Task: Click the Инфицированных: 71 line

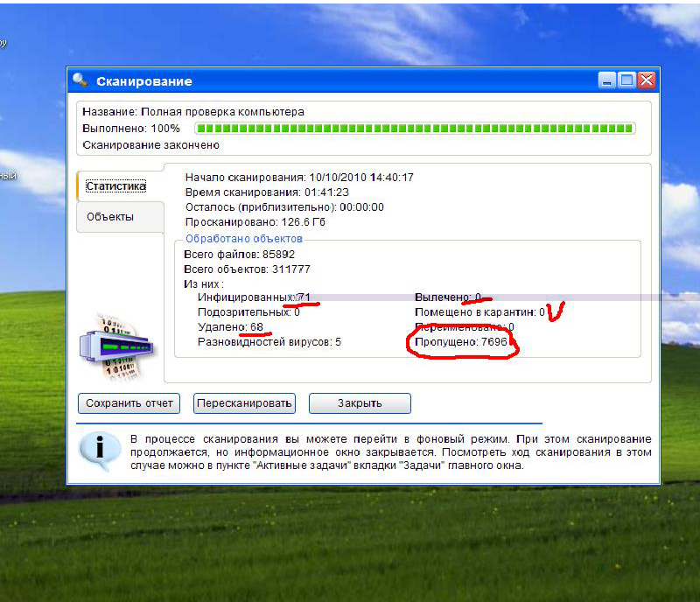Action: tap(254, 297)
